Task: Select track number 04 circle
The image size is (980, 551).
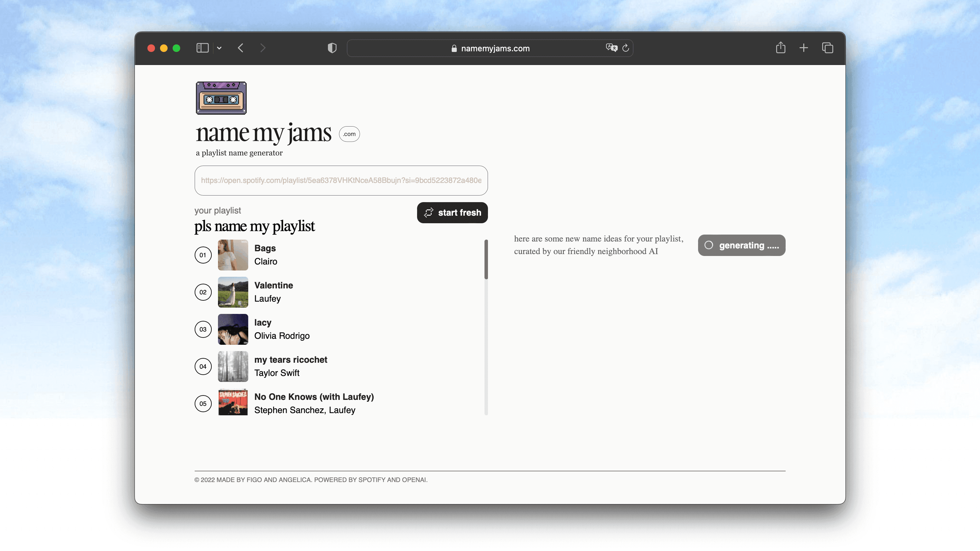Action: point(203,366)
